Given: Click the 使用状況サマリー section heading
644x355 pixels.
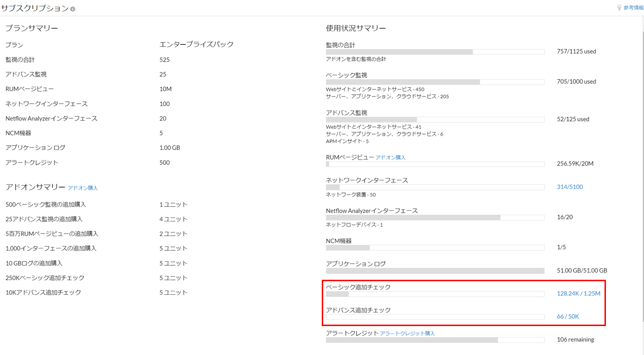Looking at the screenshot, I should [x=355, y=28].
